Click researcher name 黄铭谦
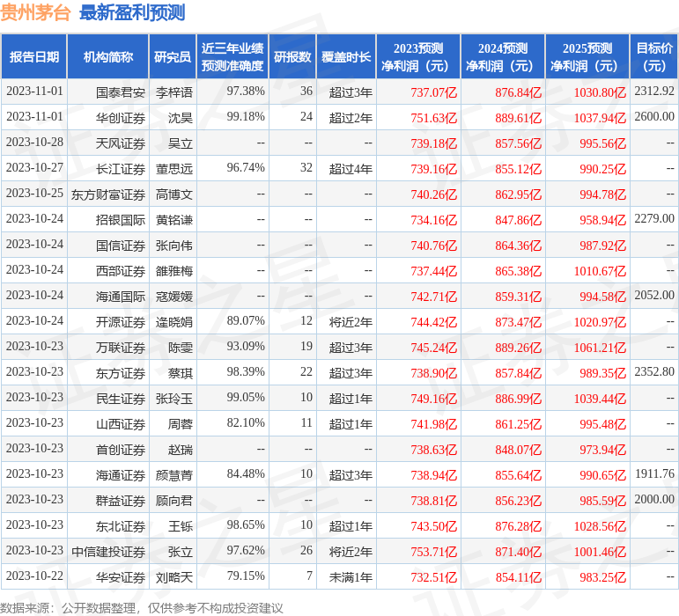Screen dimensions: 679x616 (x=174, y=220)
